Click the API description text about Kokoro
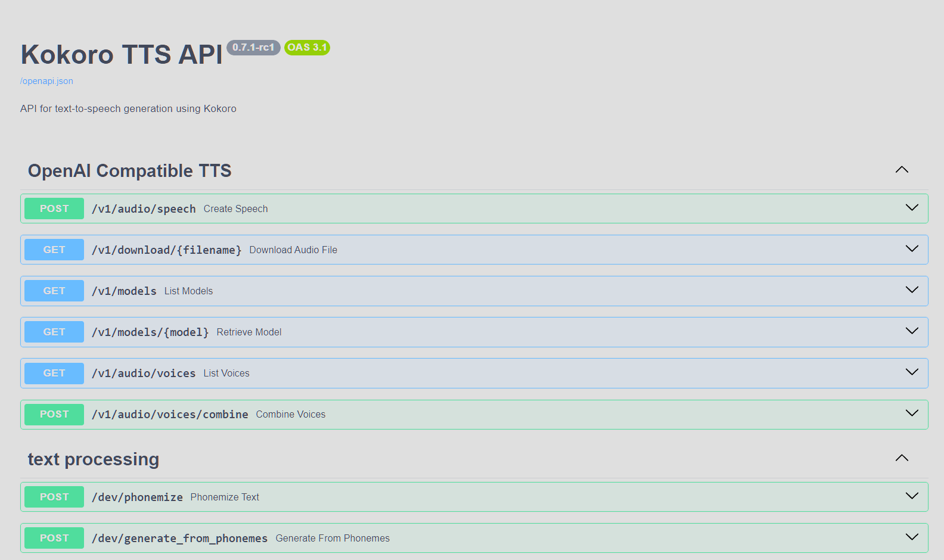The image size is (944, 560). 128,108
